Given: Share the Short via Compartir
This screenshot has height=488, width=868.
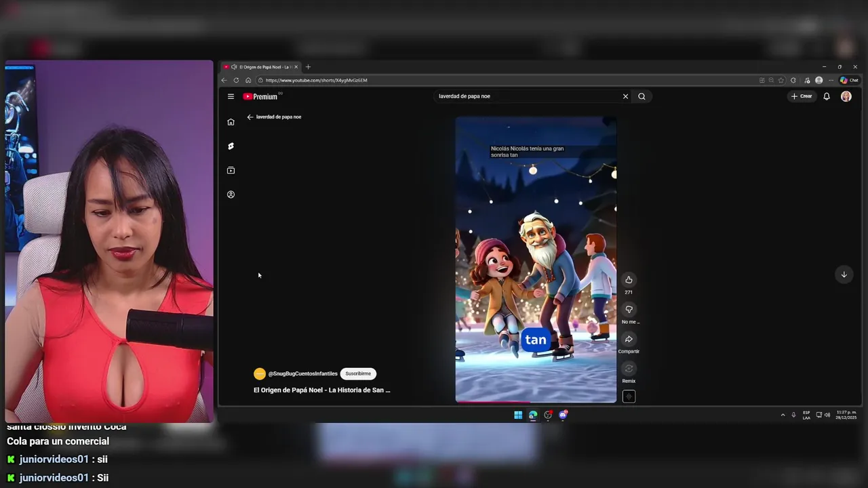Looking at the screenshot, I should click(x=629, y=339).
